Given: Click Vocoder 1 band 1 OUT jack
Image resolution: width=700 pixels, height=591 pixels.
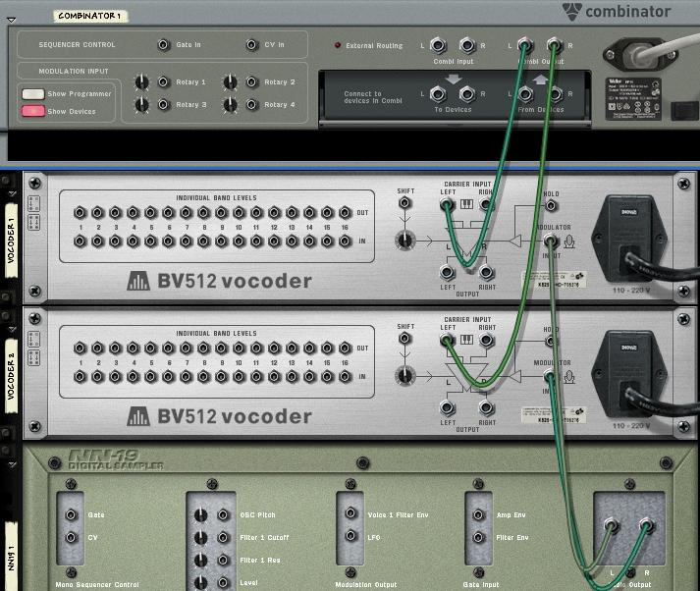Looking at the screenshot, I should (80, 212).
